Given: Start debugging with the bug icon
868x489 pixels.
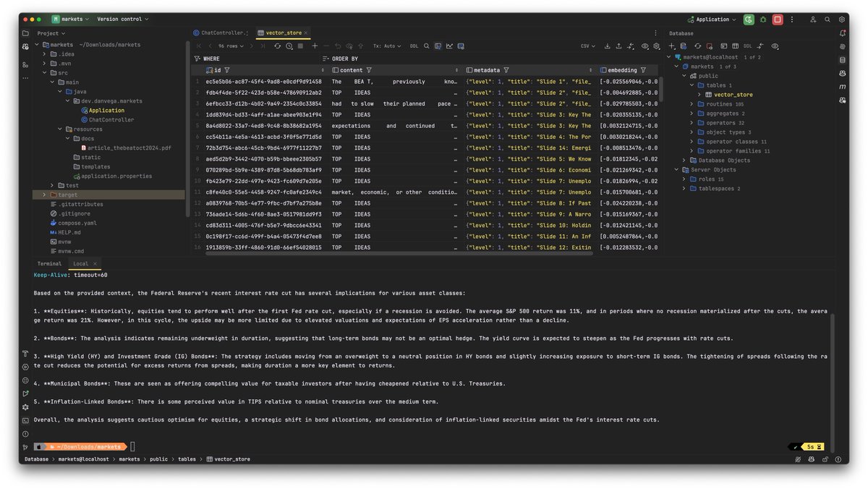Looking at the screenshot, I should tap(763, 20).
